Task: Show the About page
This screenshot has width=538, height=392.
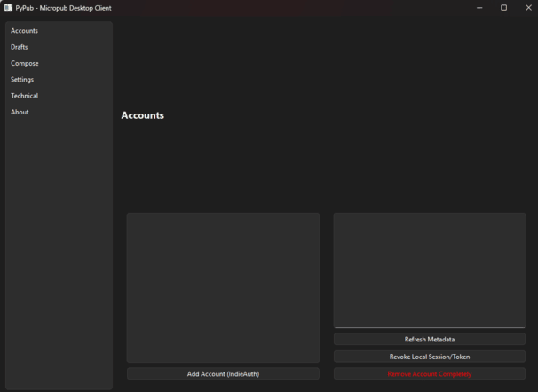Action: [x=20, y=113]
